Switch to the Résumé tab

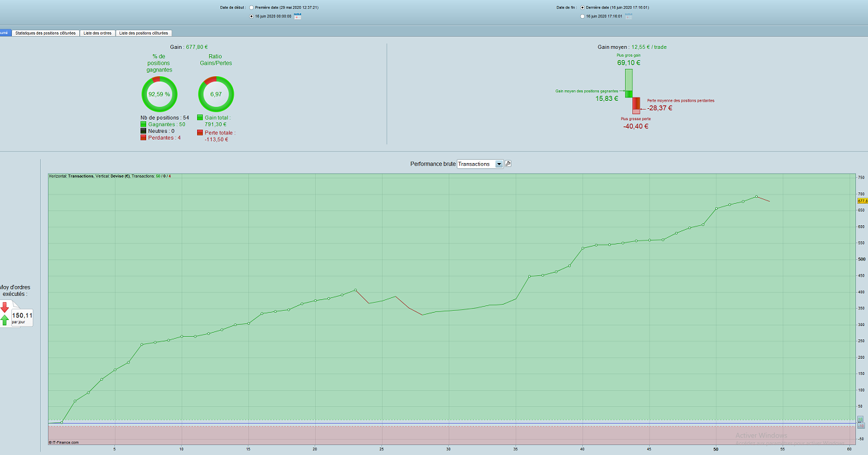coord(5,33)
